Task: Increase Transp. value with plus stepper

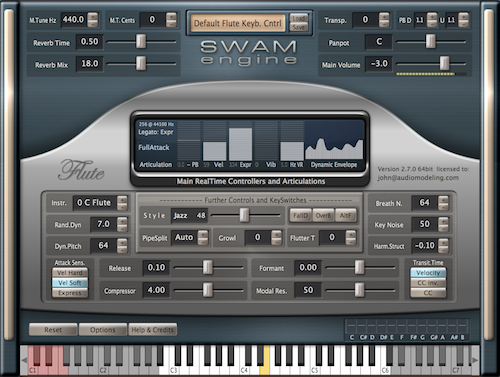Action: [384, 16]
